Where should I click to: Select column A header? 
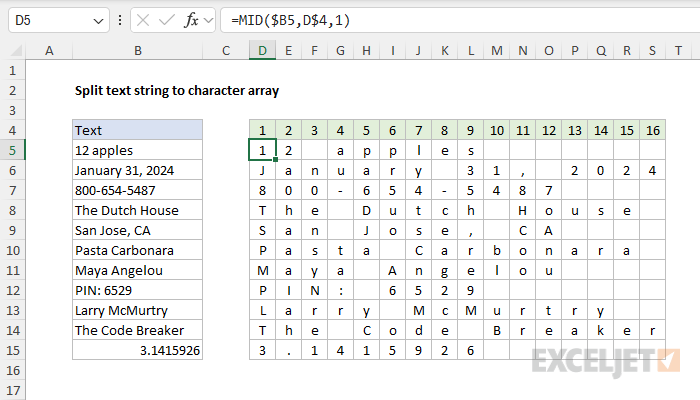coord(49,50)
